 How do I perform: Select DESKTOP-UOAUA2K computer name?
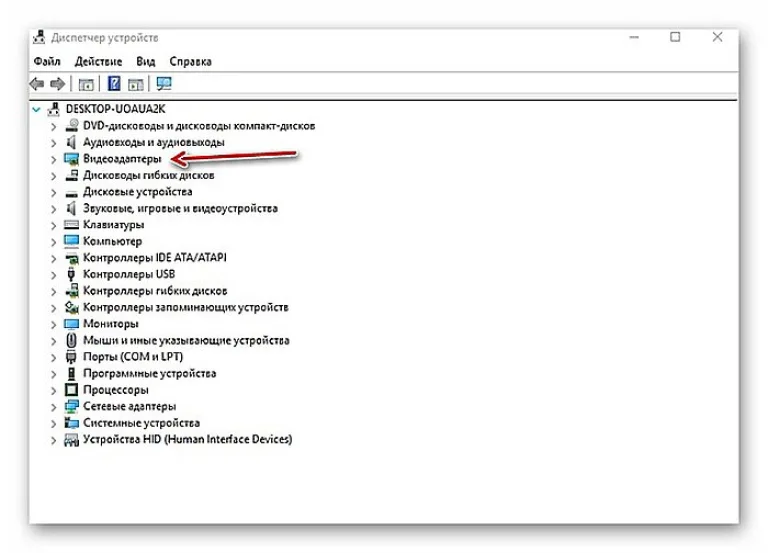click(x=116, y=109)
